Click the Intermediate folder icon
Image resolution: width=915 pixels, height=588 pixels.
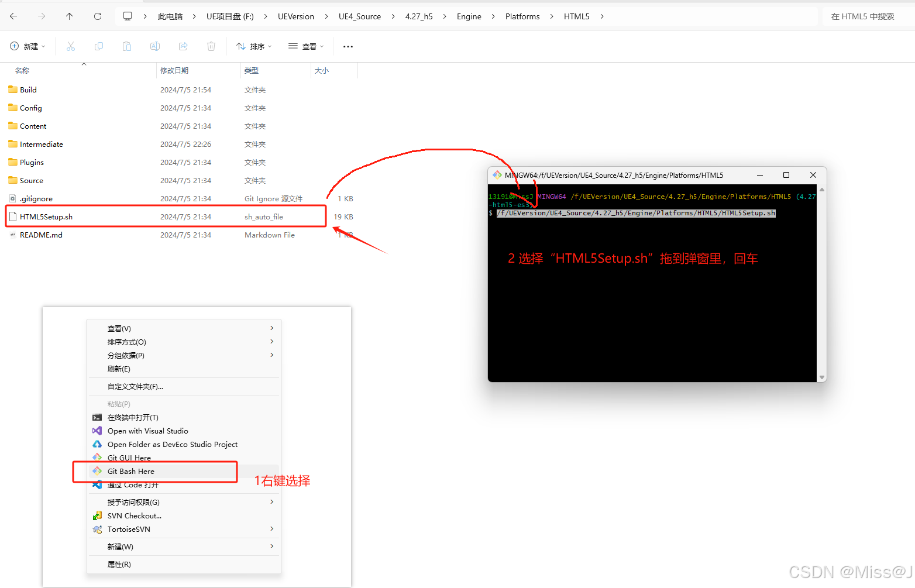[13, 144]
